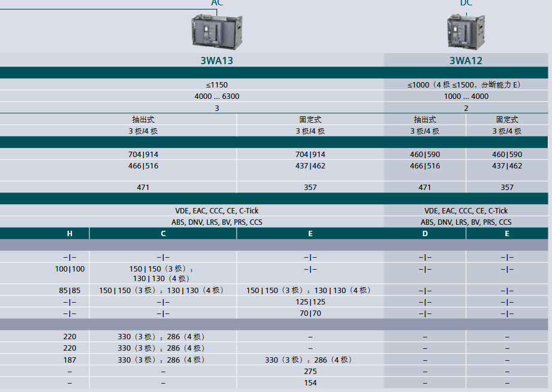Select the 3WA13 model heading
Image resolution: width=552 pixels, height=392 pixels.
(216, 61)
